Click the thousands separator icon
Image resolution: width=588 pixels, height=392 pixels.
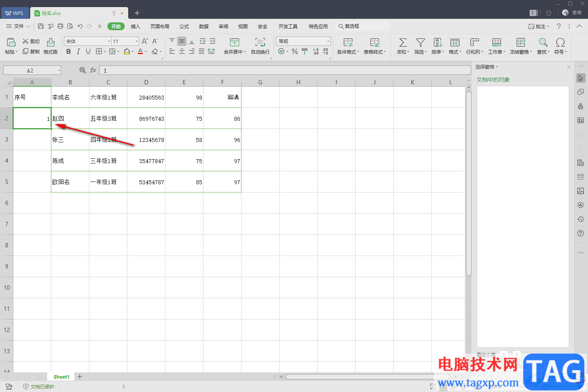pyautogui.click(x=305, y=51)
